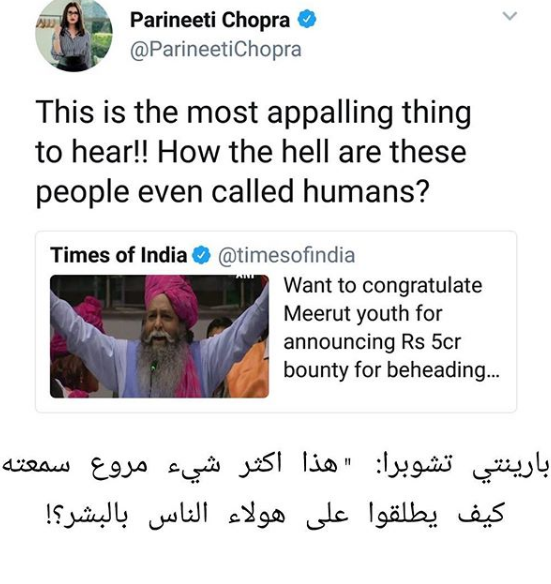Visit the @timesofindia handle
This screenshot has width=551, height=584.
pyautogui.click(x=286, y=256)
